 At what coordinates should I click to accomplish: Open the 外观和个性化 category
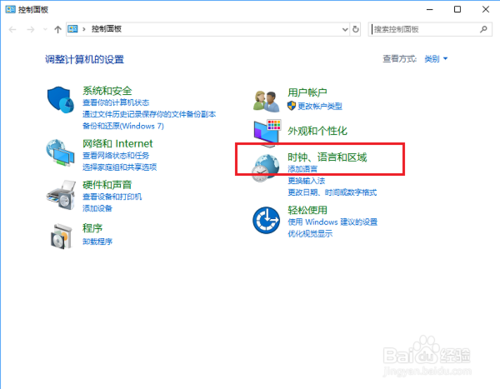coord(317,131)
